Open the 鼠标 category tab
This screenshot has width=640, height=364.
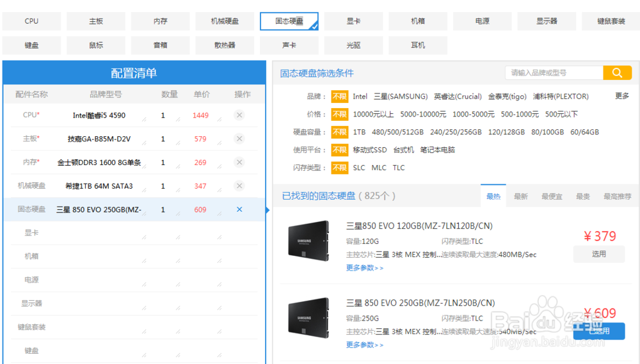tap(96, 45)
